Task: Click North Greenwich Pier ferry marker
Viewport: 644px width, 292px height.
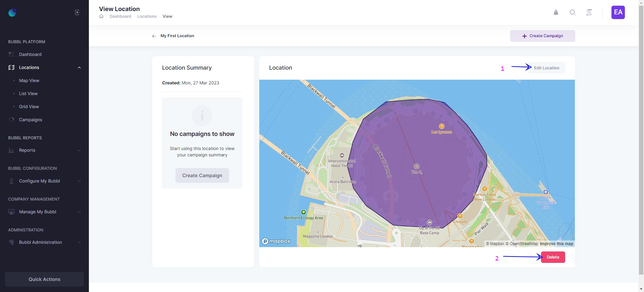Action: click(546, 192)
